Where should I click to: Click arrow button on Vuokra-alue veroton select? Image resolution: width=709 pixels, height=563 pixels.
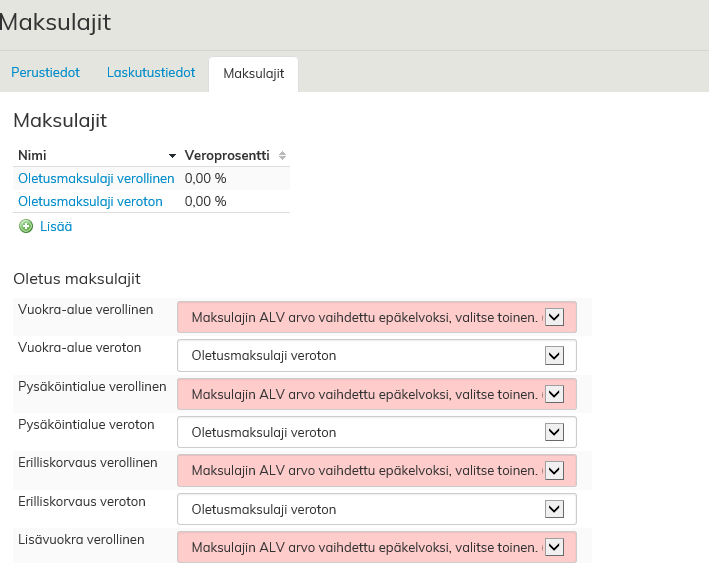click(555, 355)
